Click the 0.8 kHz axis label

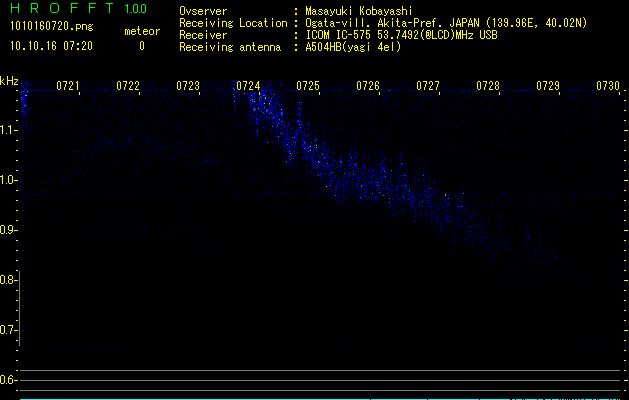point(8,280)
